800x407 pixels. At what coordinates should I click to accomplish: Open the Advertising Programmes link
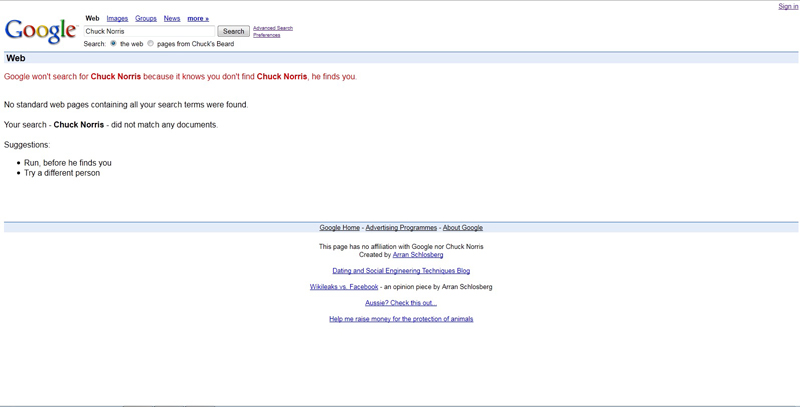tap(401, 227)
